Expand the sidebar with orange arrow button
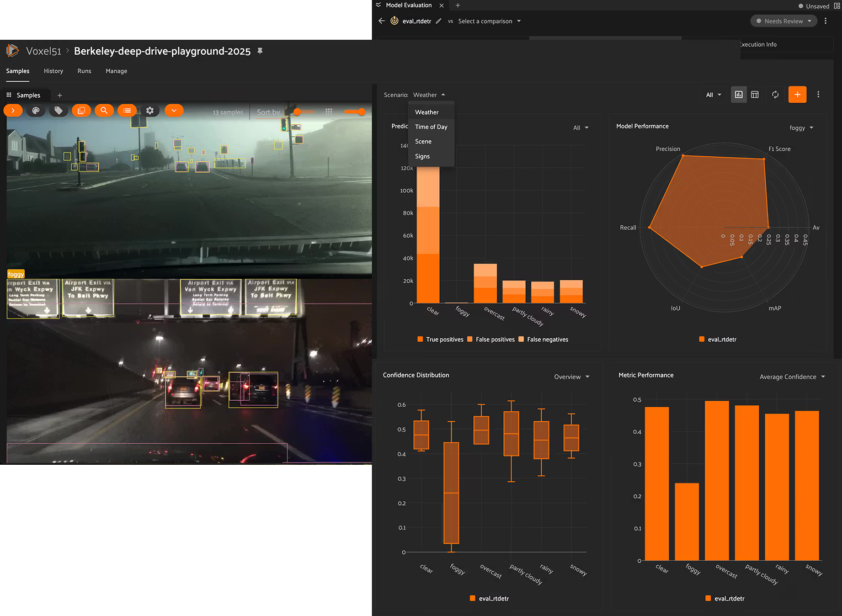Image resolution: width=842 pixels, height=616 pixels. pyautogui.click(x=13, y=110)
